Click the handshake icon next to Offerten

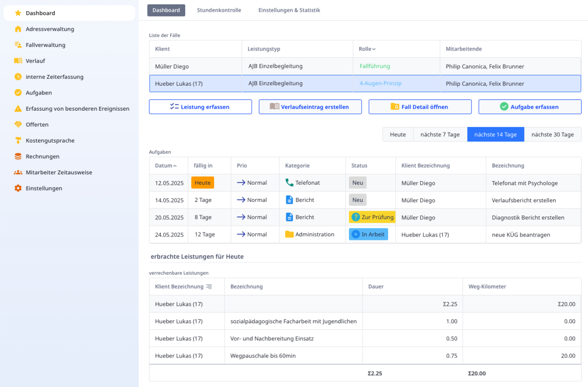pyautogui.click(x=18, y=124)
